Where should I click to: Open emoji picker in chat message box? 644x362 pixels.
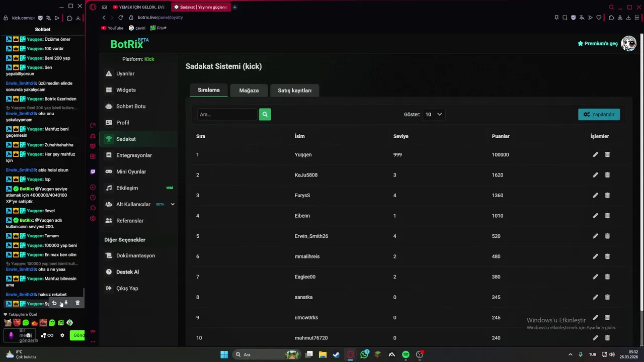29,335
